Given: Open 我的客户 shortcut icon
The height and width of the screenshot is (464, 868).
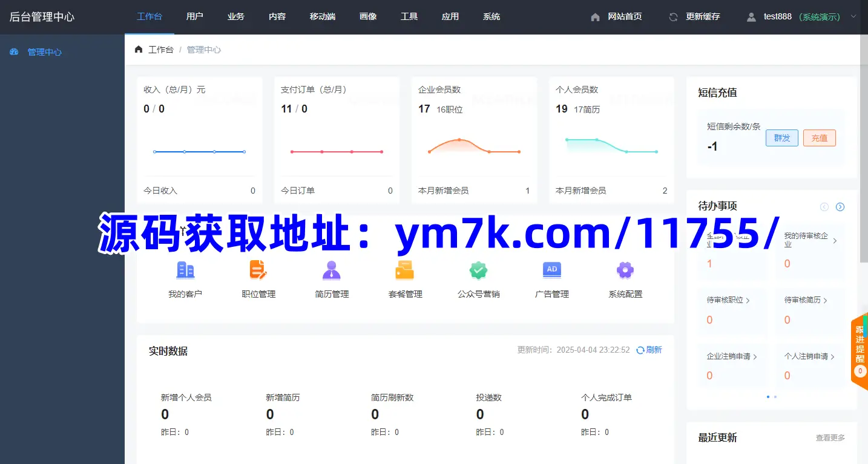Looking at the screenshot, I should 185,270.
